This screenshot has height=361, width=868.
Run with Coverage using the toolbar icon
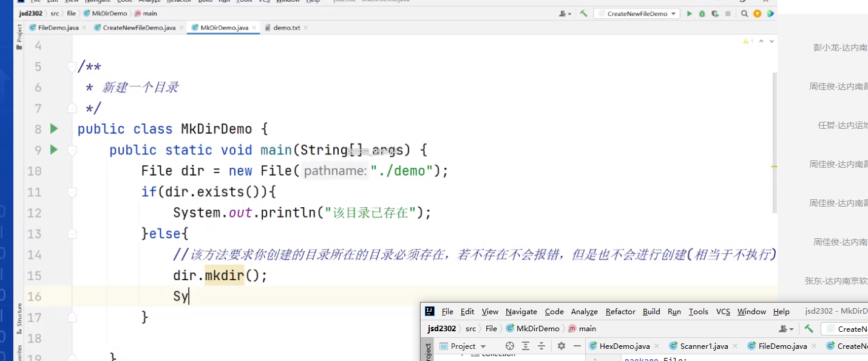click(x=715, y=13)
